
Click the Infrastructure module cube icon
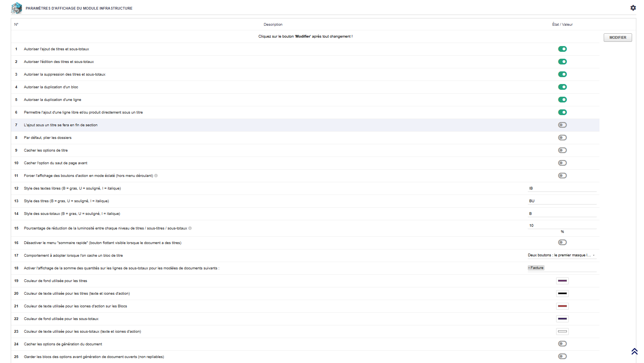point(17,8)
